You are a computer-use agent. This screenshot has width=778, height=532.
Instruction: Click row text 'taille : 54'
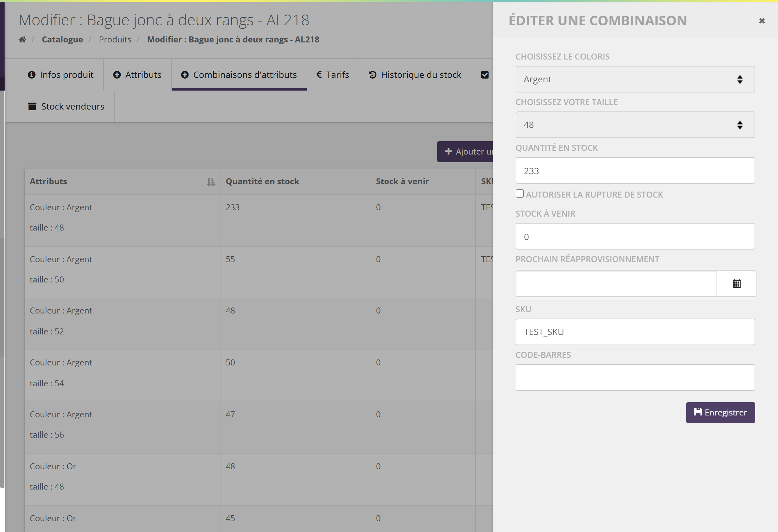pos(47,383)
